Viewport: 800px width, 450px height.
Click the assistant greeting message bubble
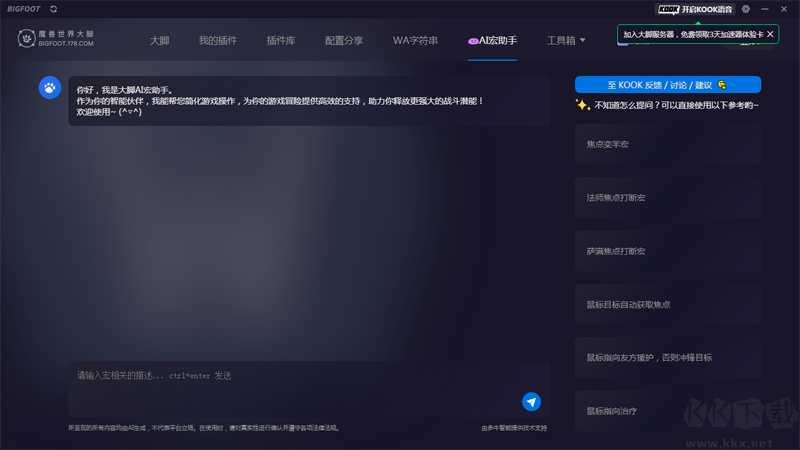pyautogui.click(x=309, y=101)
